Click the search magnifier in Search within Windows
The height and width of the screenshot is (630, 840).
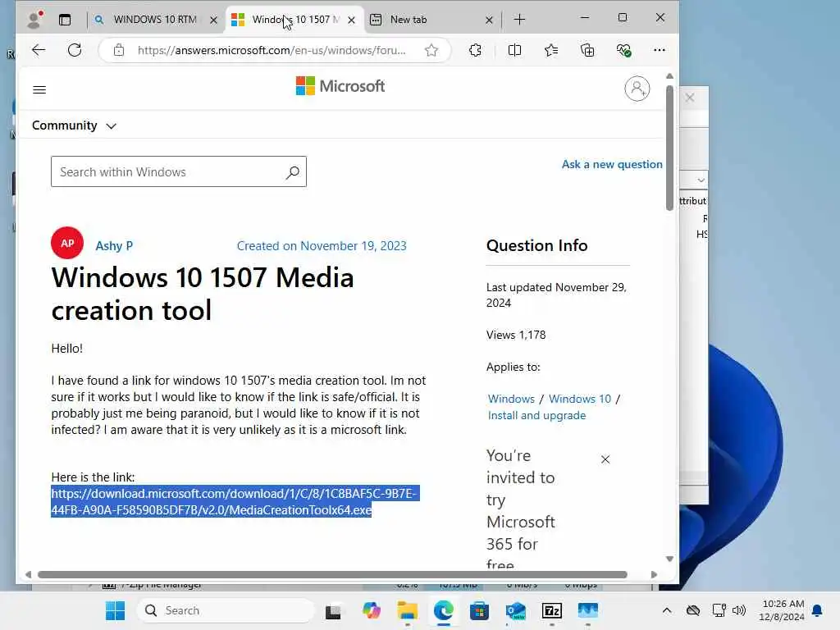point(293,172)
